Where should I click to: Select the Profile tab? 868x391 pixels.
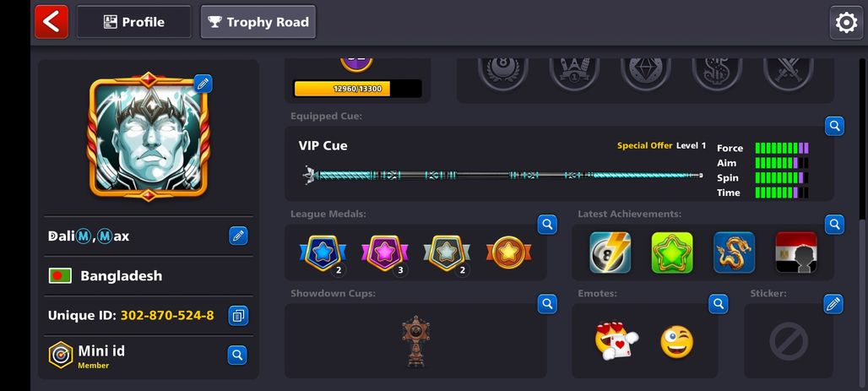134,22
